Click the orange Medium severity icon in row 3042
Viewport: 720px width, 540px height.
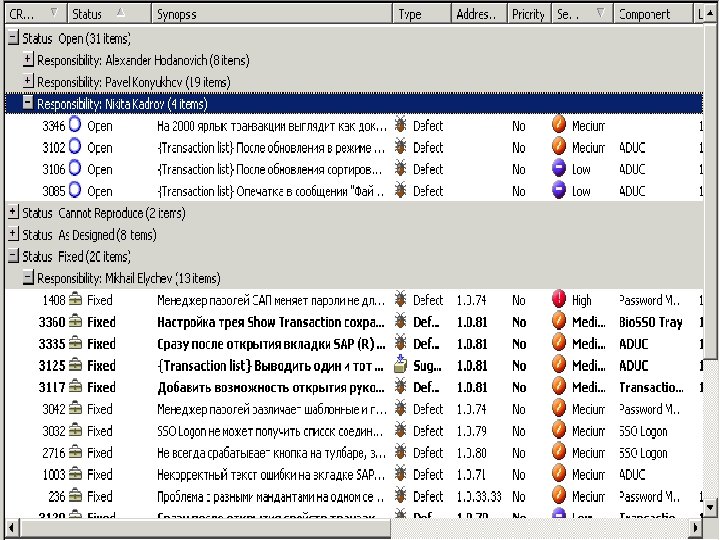559,409
